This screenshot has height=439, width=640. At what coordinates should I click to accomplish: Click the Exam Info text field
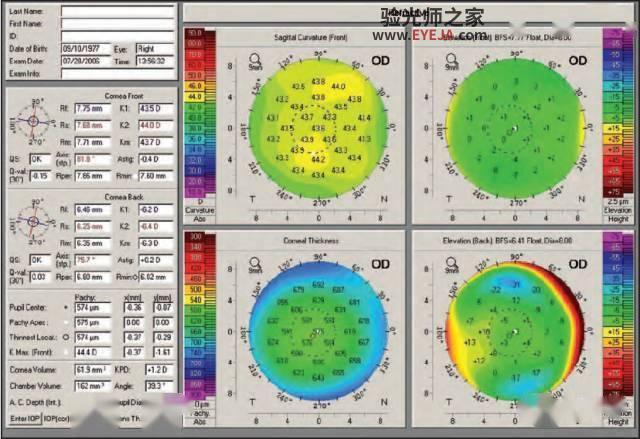tap(118, 73)
